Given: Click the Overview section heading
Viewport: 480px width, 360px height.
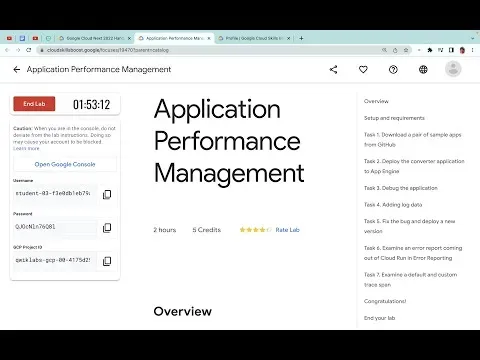Looking at the screenshot, I should tap(182, 311).
